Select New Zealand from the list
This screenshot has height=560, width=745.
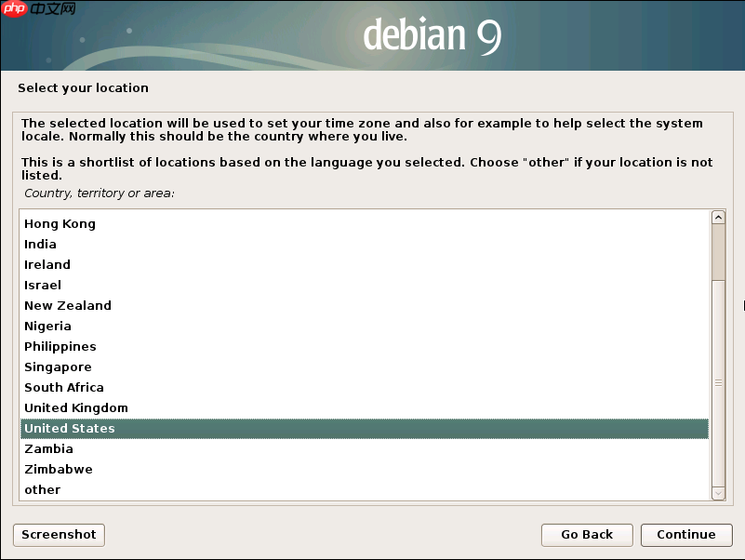[x=67, y=305]
